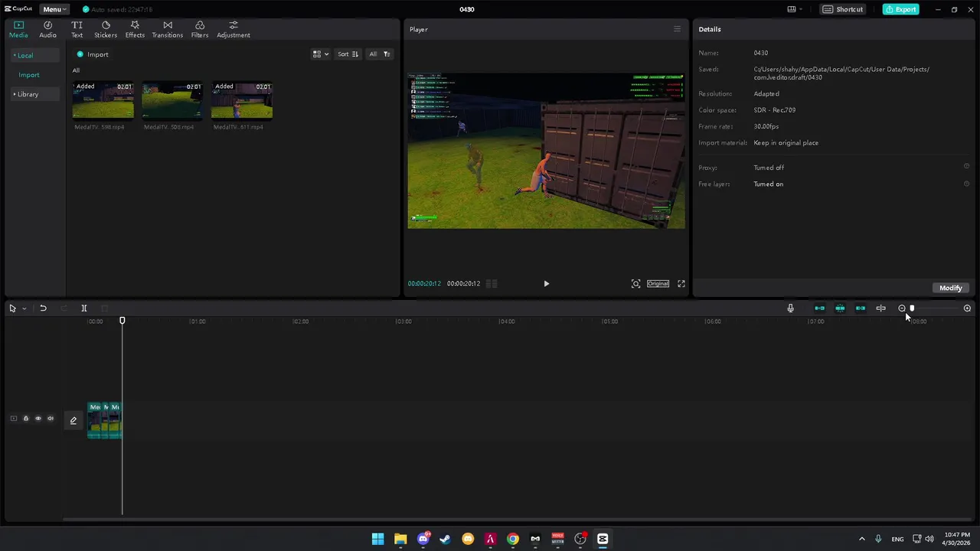
Task: Open Steam from the taskbar
Action: tap(445, 539)
